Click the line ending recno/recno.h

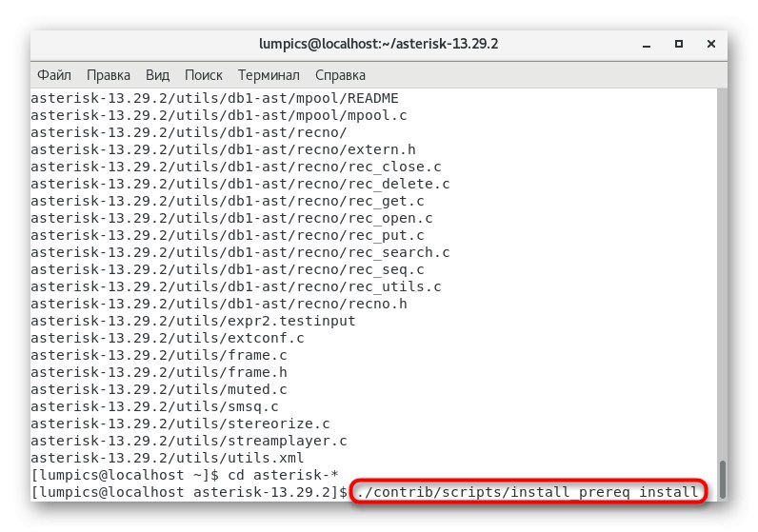pos(219,304)
